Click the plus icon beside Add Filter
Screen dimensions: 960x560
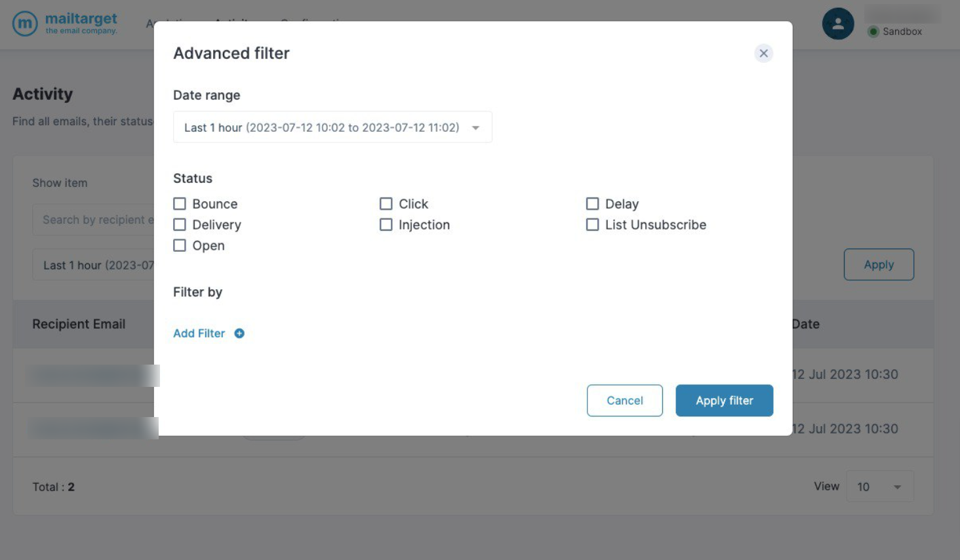(x=239, y=333)
